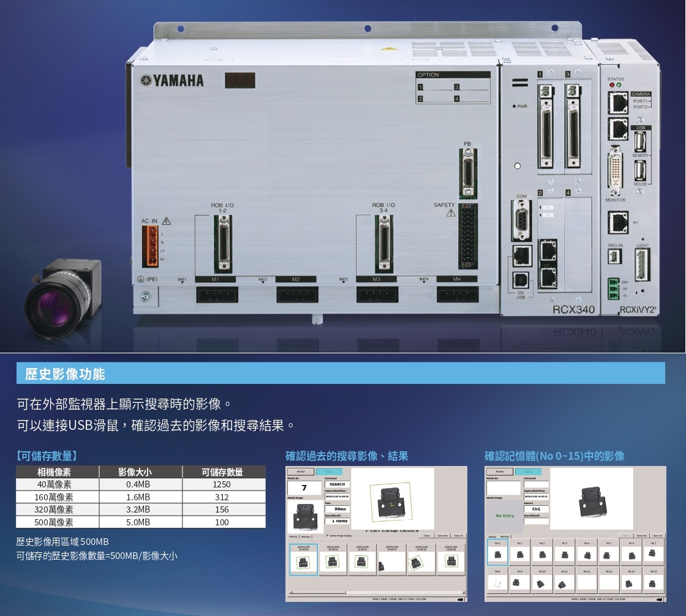Open Memory tab in memory window
This screenshot has height=616, width=686.
(505, 537)
